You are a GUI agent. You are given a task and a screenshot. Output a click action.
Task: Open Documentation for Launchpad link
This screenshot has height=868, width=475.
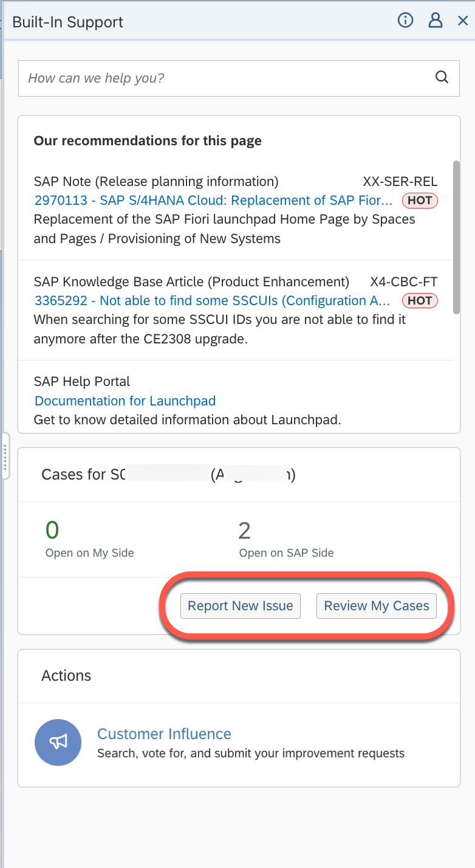pos(125,401)
